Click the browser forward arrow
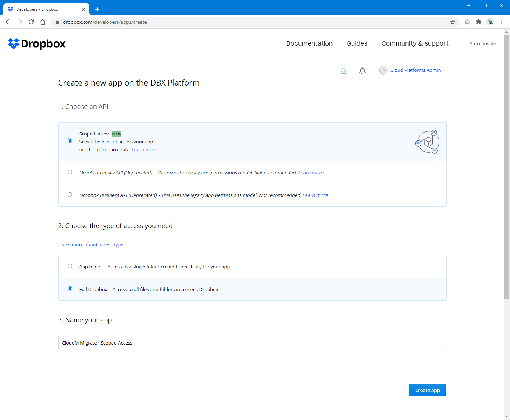This screenshot has height=420, width=510. click(20, 22)
